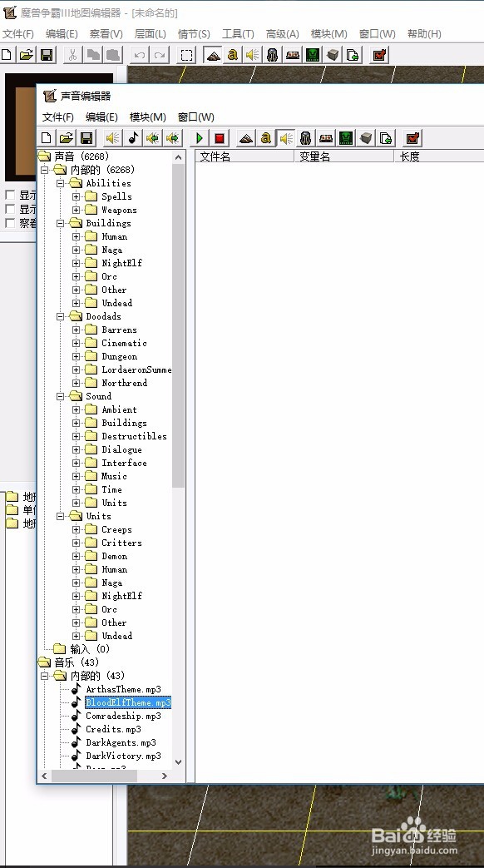Expand the Ambient folder under Sound
The image size is (484, 868).
click(x=77, y=409)
